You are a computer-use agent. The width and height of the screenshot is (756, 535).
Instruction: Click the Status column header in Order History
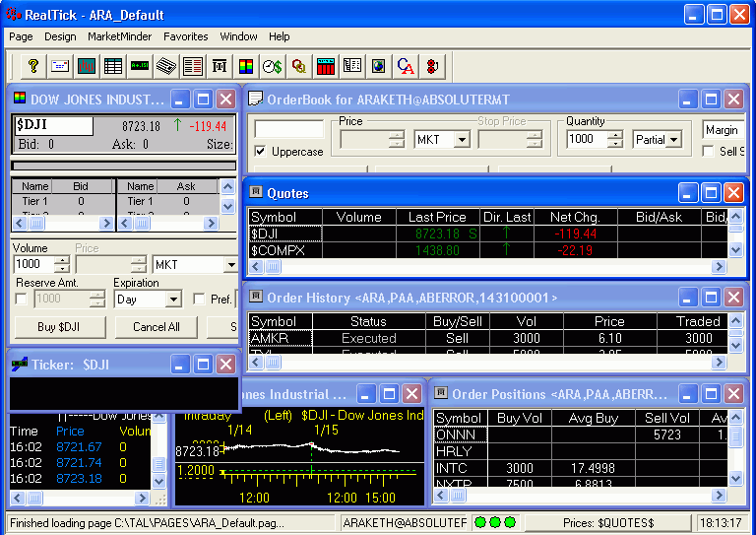click(369, 321)
